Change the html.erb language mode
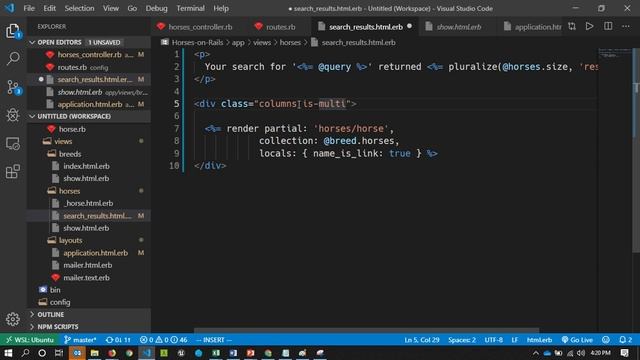 click(x=539, y=340)
